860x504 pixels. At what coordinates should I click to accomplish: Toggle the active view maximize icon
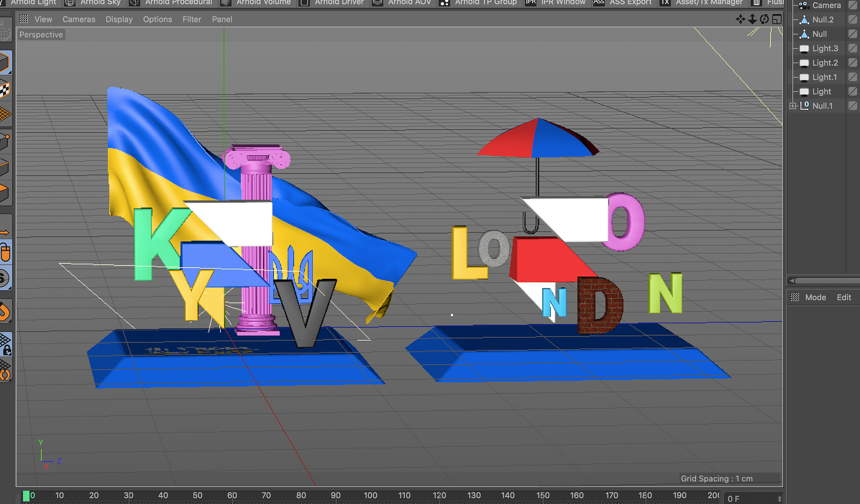777,19
